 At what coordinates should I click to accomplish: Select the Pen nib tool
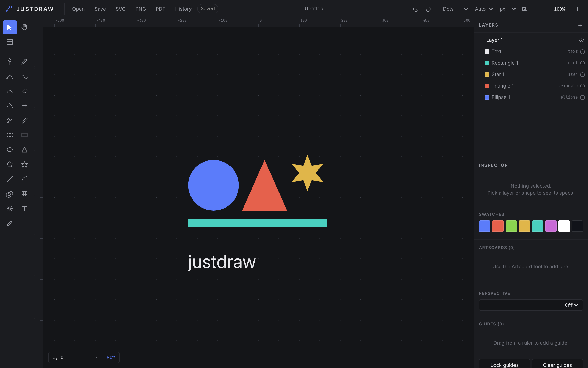[x=10, y=61]
